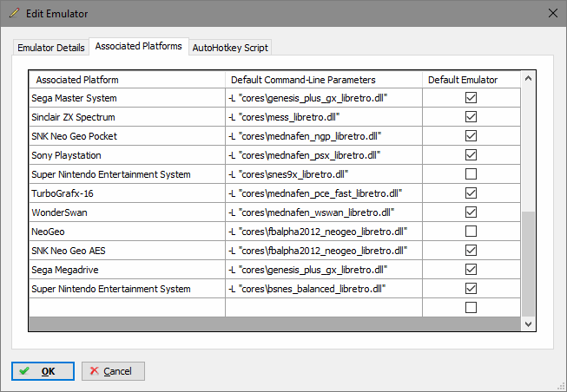Select the Sony Playstation platform cell
567x392 pixels.
click(127, 155)
